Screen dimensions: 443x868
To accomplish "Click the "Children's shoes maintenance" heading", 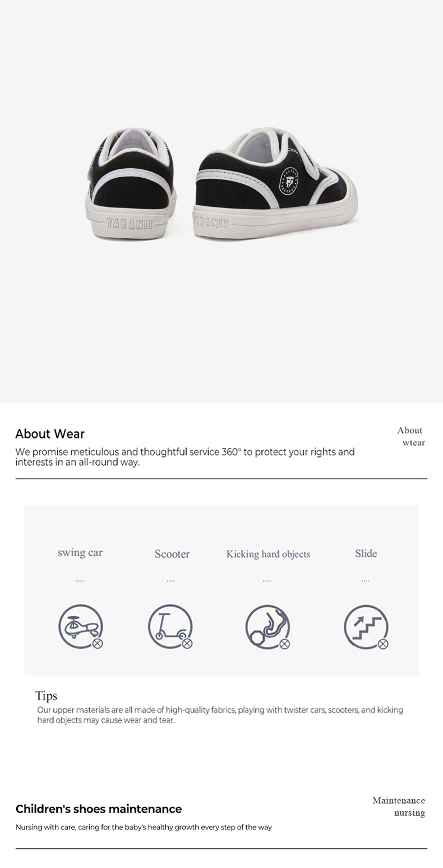I will [x=99, y=809].
